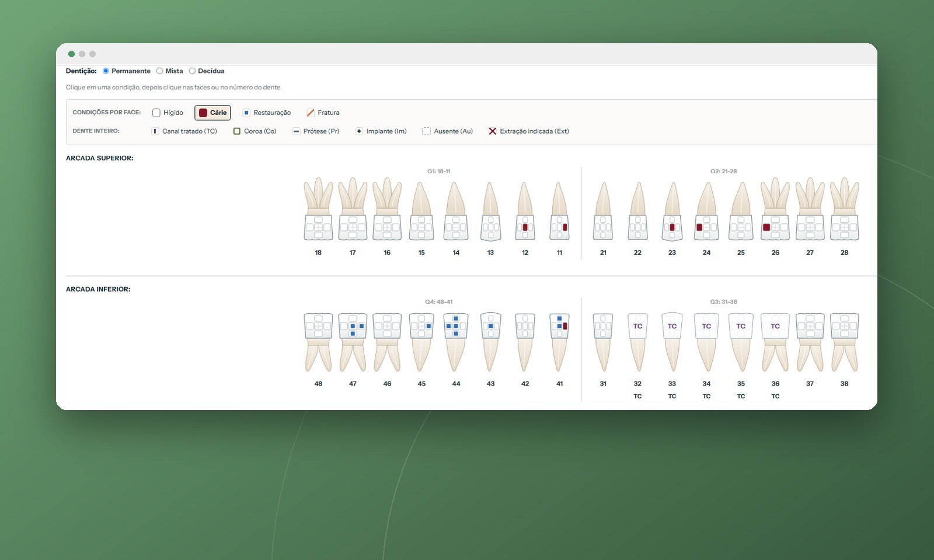Click the tooth 15 illustration

(x=421, y=211)
